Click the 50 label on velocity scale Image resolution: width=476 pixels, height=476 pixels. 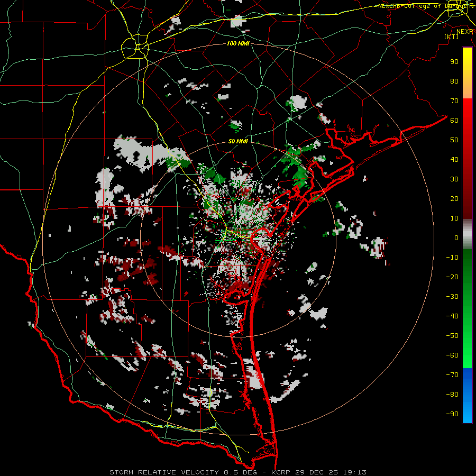(454, 140)
